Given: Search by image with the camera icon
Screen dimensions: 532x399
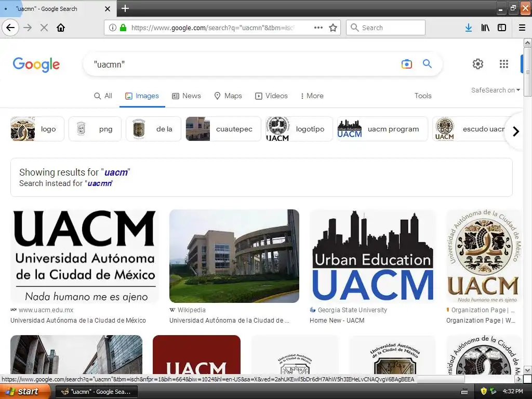Looking at the screenshot, I should [x=406, y=64].
